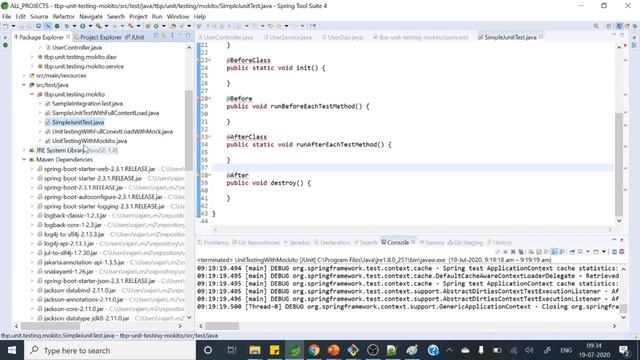Open the UserDao.java editor tab
Screen dimensions: 640x360
click(342, 37)
